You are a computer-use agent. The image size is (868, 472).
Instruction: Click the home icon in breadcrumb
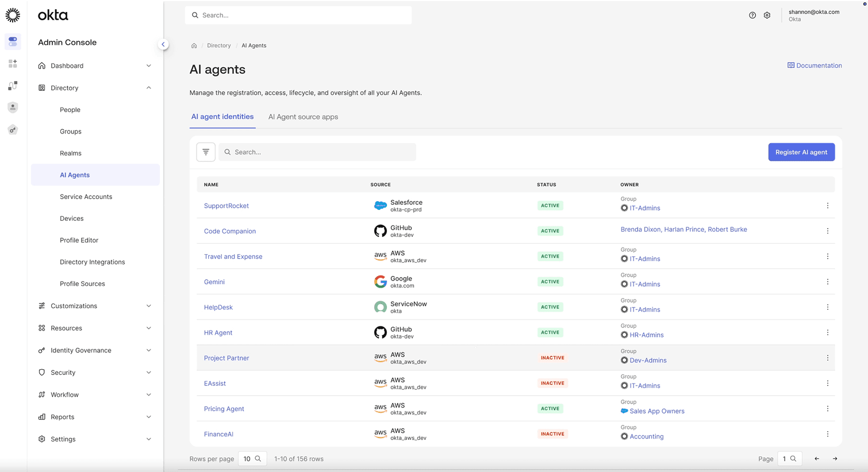(194, 46)
